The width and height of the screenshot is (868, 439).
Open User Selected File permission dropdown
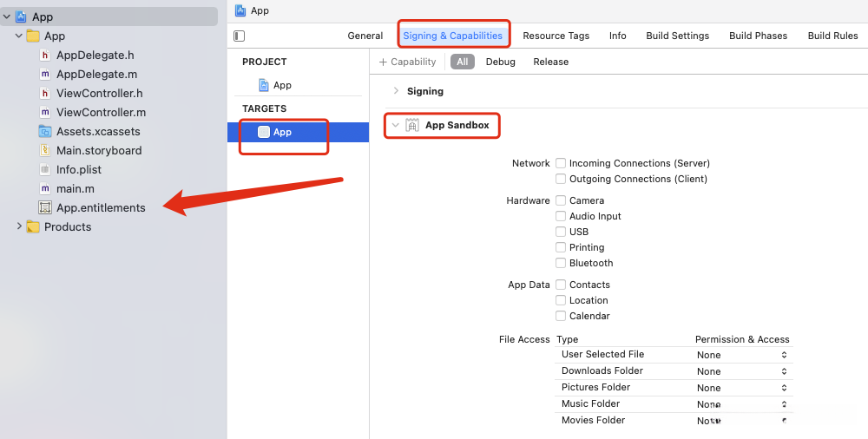click(x=743, y=355)
